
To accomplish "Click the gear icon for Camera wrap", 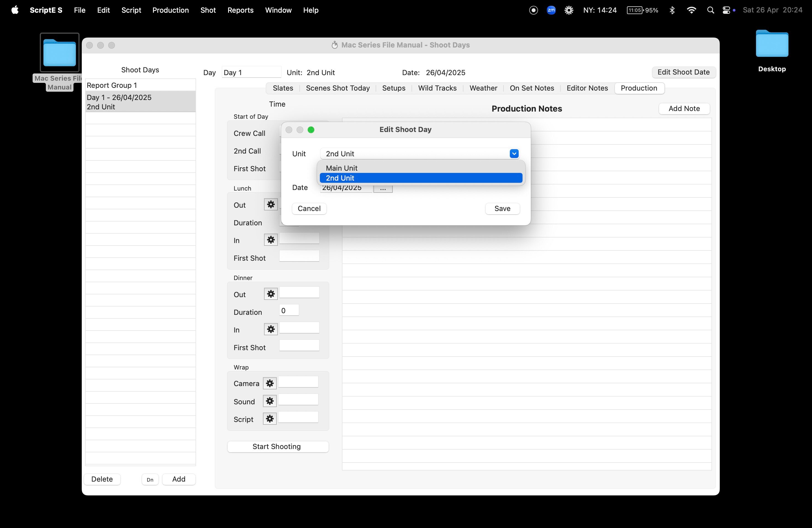I will (270, 383).
